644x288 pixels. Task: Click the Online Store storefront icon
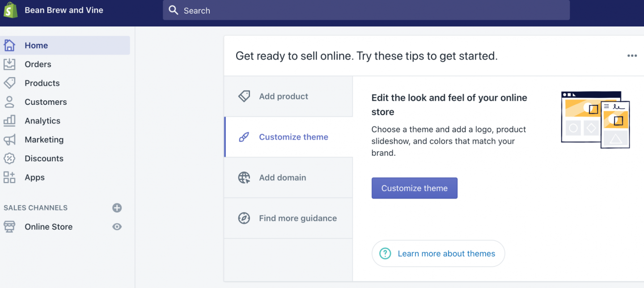click(x=9, y=227)
